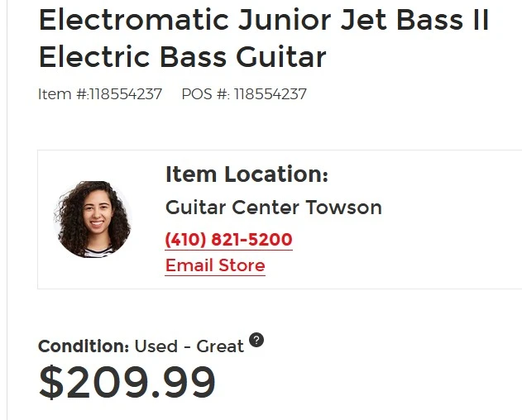Click the word Great in the condition
Screen dimensions: 522x420
(220, 346)
